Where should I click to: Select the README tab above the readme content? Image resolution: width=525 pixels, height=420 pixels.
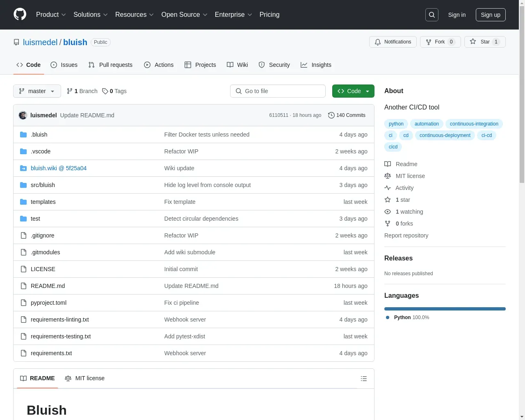[37, 378]
